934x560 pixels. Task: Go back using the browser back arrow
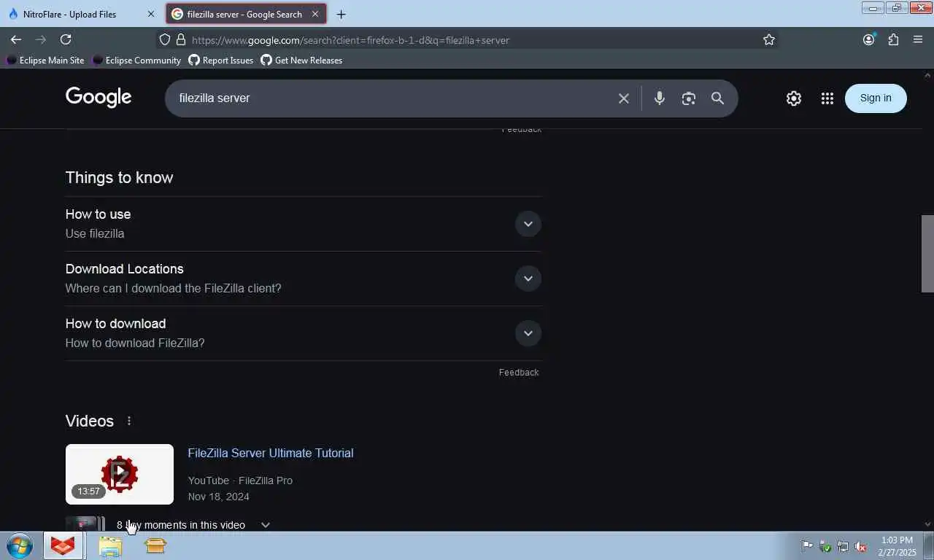click(x=16, y=39)
